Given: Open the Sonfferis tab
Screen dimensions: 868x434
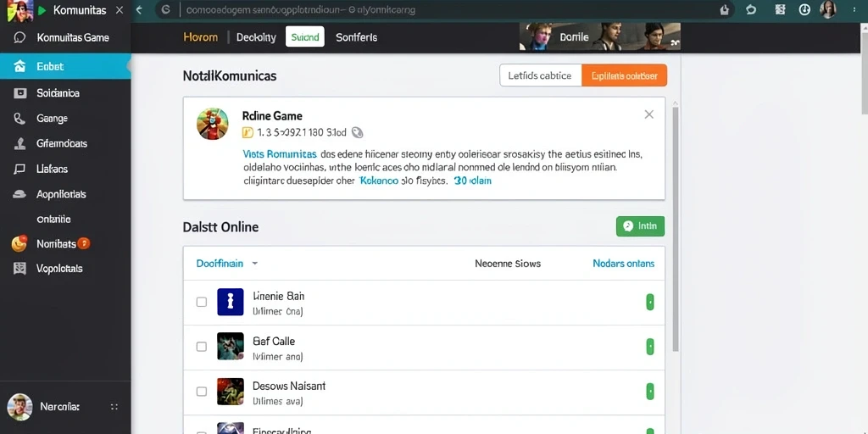Looking at the screenshot, I should click(x=357, y=37).
